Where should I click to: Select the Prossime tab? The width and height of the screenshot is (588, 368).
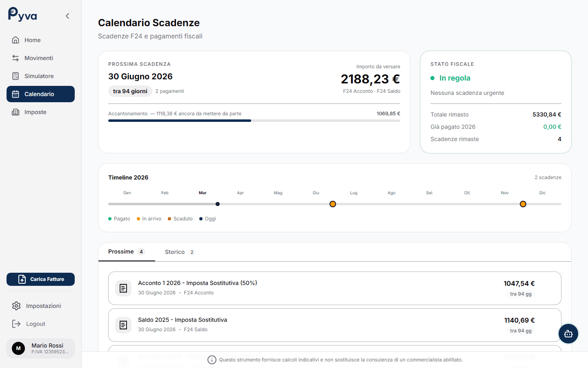(x=127, y=251)
